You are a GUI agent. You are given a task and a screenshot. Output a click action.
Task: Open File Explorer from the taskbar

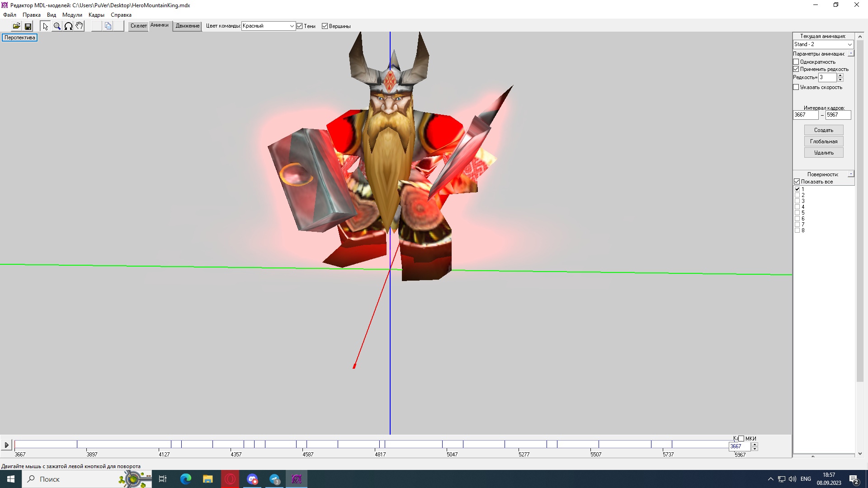pos(208,479)
